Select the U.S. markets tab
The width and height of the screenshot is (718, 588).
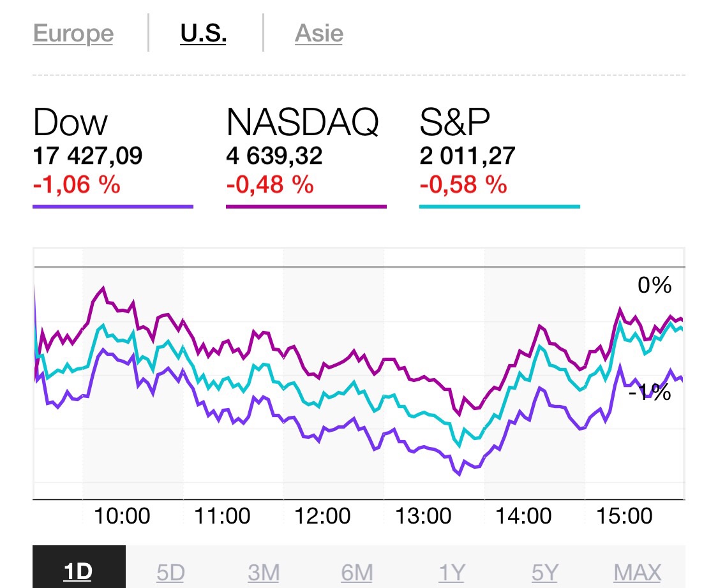tap(204, 33)
